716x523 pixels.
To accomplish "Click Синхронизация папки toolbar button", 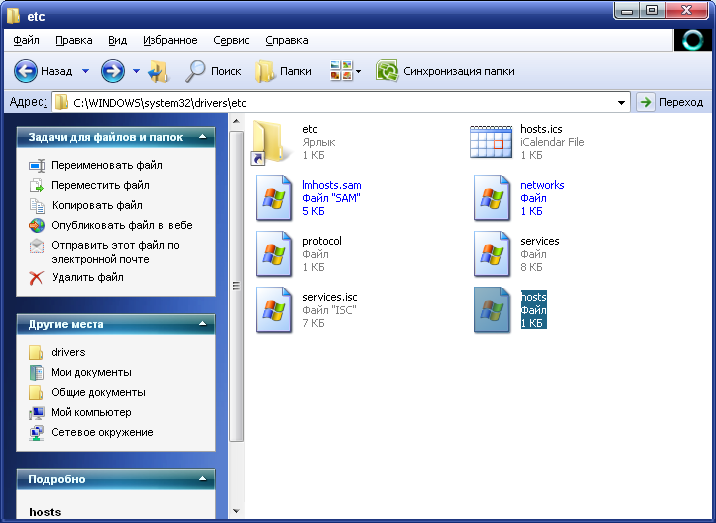I will coord(445,71).
